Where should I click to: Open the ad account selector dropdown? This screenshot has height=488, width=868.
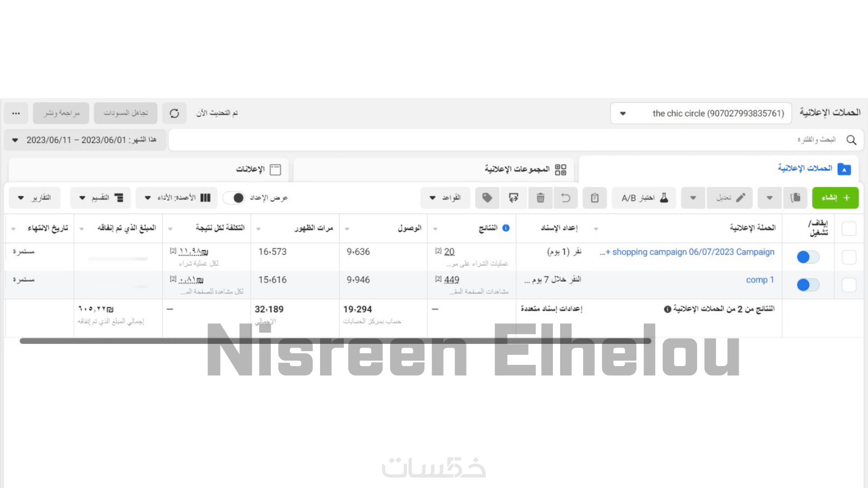[x=700, y=113]
